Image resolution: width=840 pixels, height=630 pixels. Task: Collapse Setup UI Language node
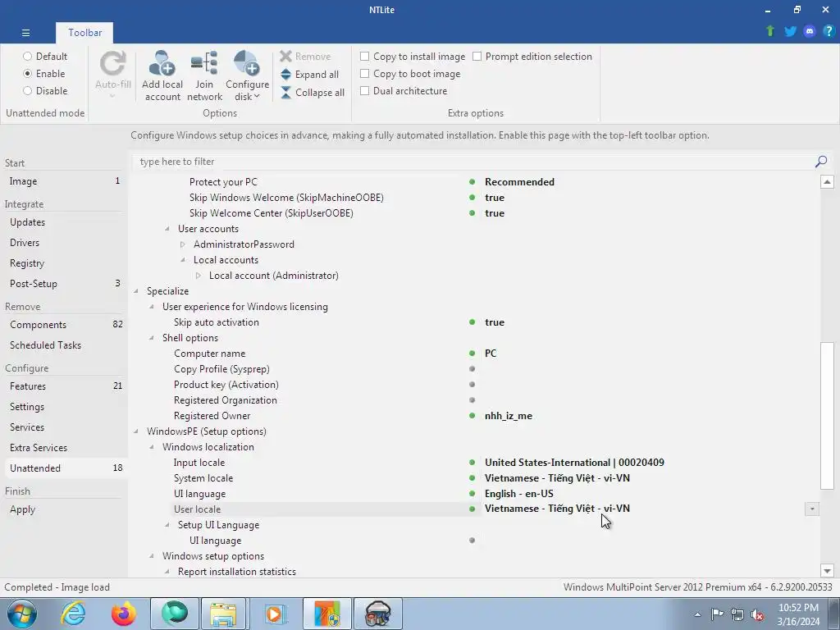[x=167, y=525]
